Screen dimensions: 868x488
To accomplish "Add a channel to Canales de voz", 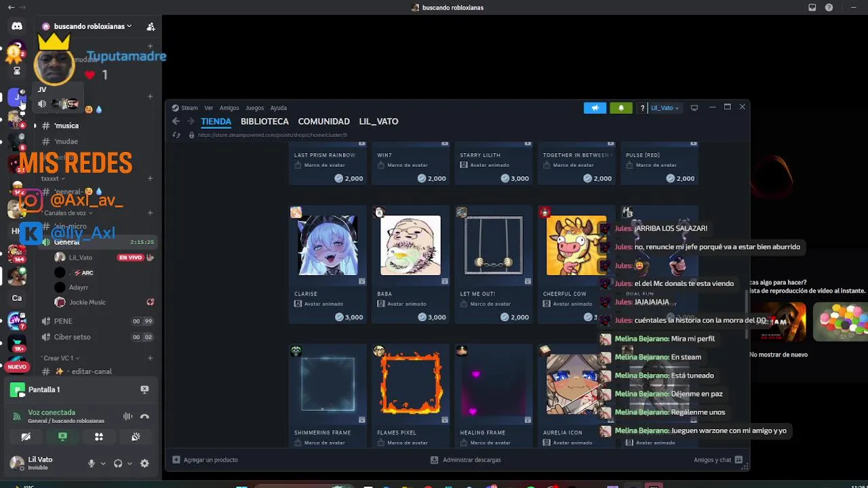I will pyautogui.click(x=150, y=213).
